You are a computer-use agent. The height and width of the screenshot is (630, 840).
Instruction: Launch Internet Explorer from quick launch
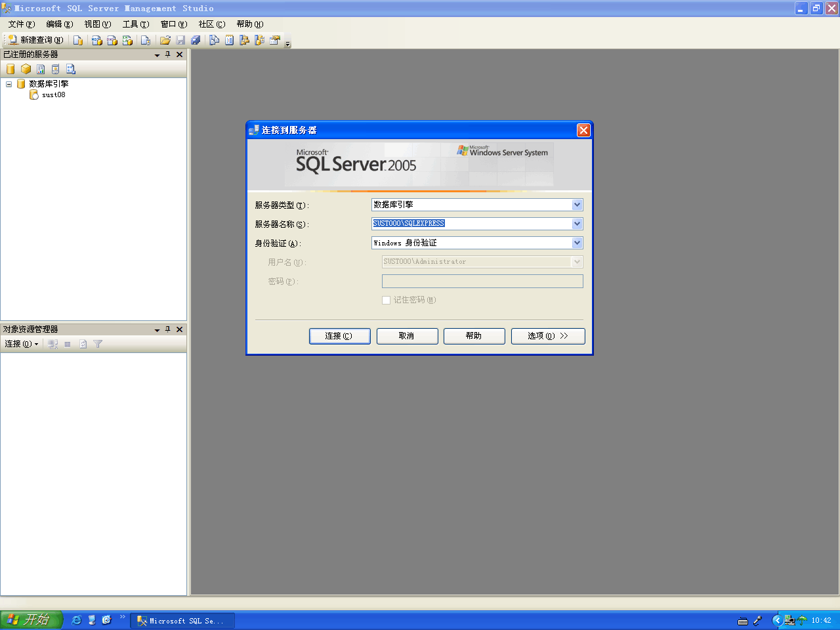click(x=76, y=620)
